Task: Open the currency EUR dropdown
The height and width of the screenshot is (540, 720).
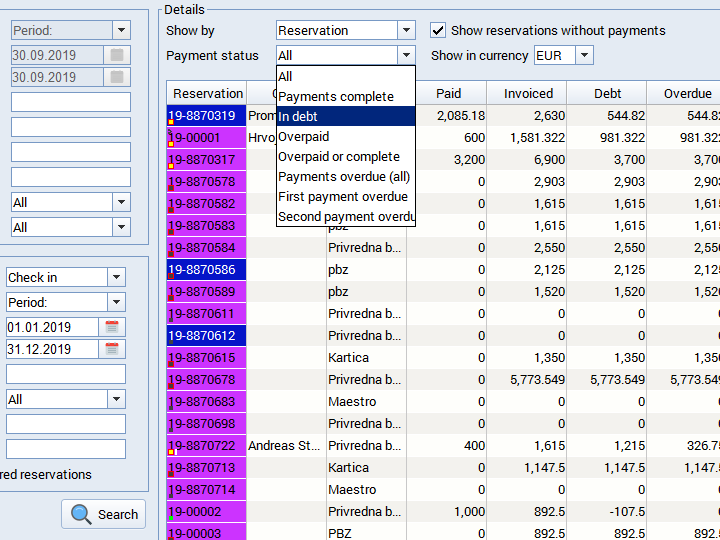Action: (x=584, y=56)
